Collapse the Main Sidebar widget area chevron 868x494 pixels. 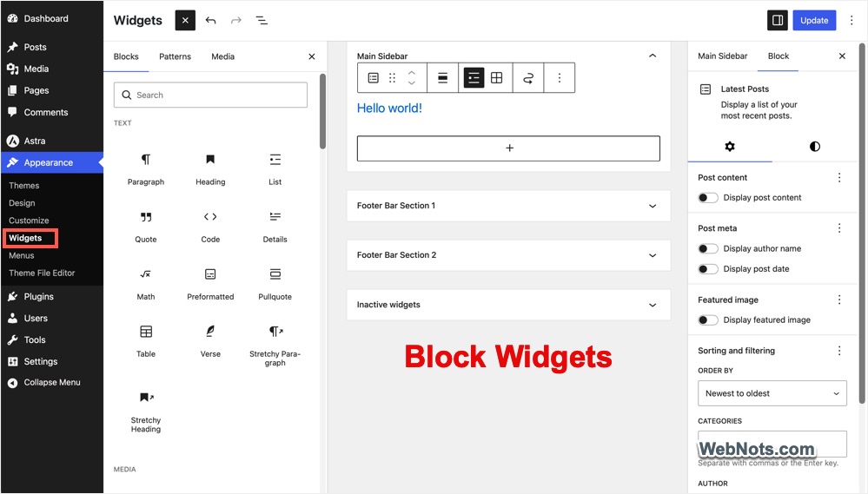653,56
